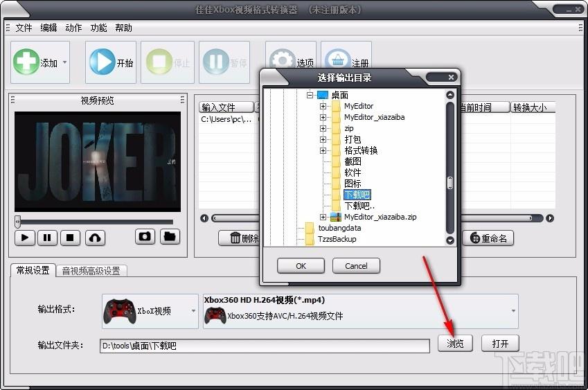Click file list scroll left arrow
The height and width of the screenshot is (390, 588).
204,218
